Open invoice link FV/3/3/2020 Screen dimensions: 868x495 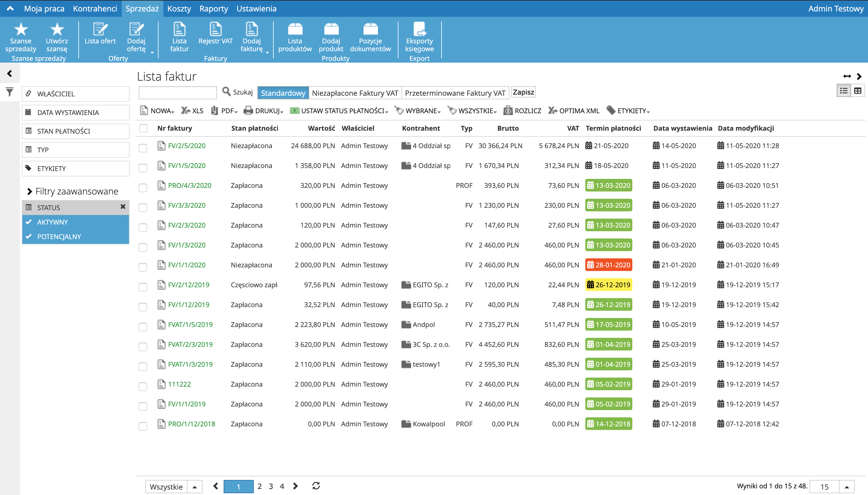(x=187, y=205)
